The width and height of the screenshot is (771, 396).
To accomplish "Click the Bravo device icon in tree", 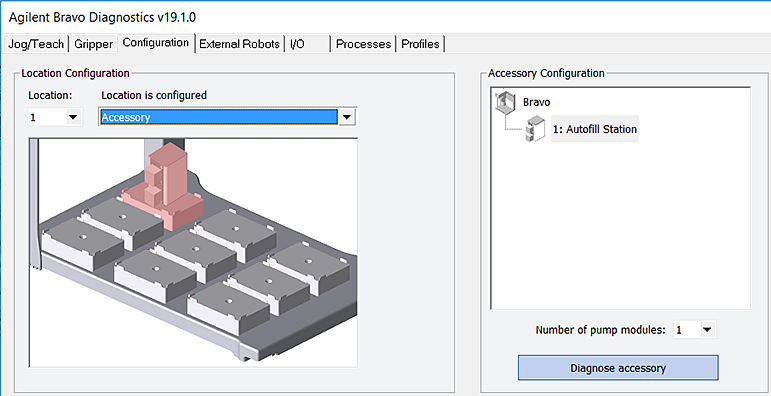I will (505, 102).
